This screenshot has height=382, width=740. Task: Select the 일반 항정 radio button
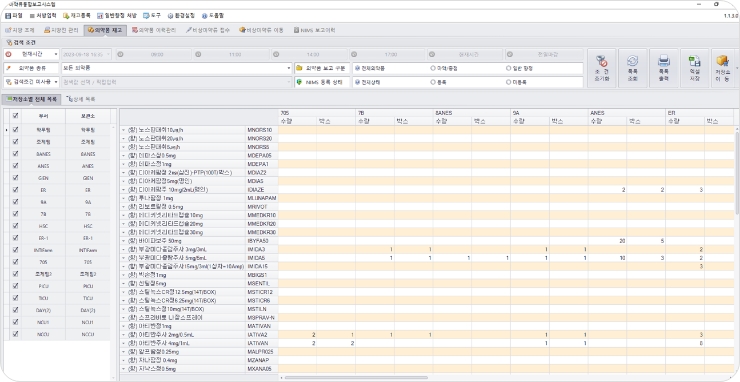click(508, 68)
